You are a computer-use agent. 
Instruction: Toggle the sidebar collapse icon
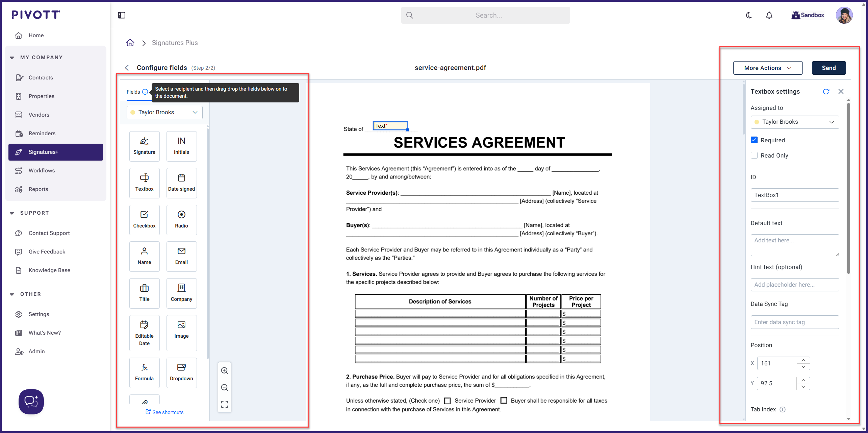coord(122,15)
